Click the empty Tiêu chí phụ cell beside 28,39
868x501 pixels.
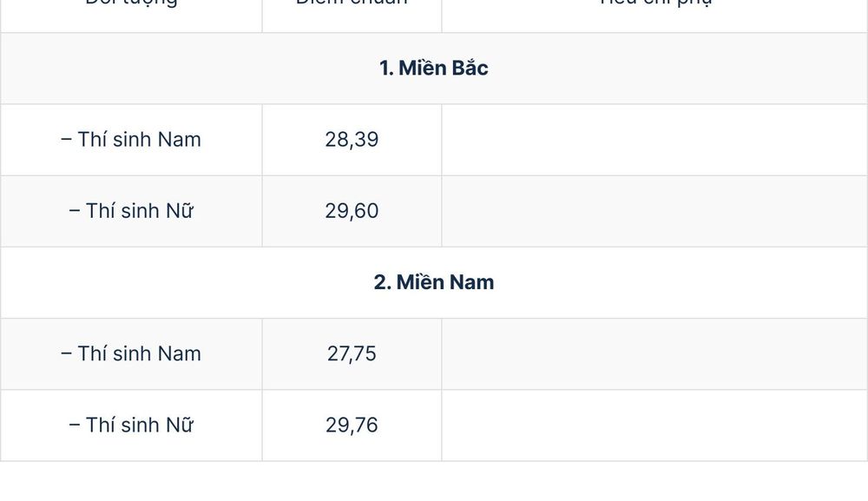pos(654,140)
